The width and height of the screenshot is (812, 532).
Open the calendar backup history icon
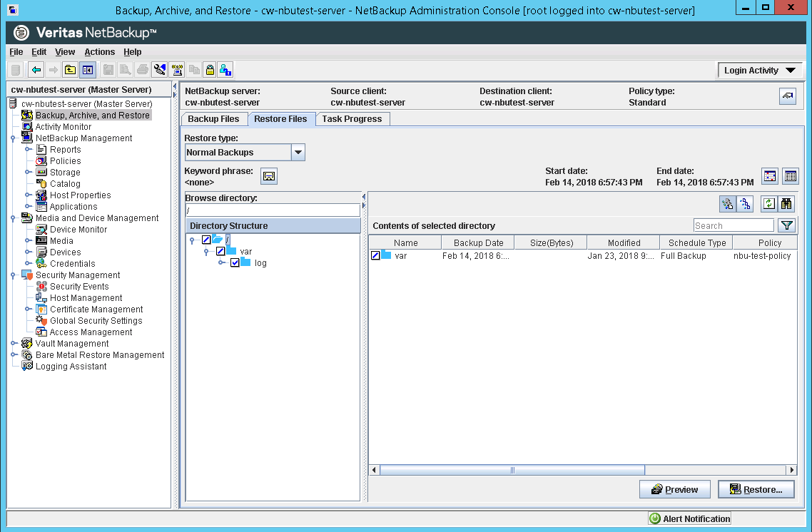(x=770, y=176)
